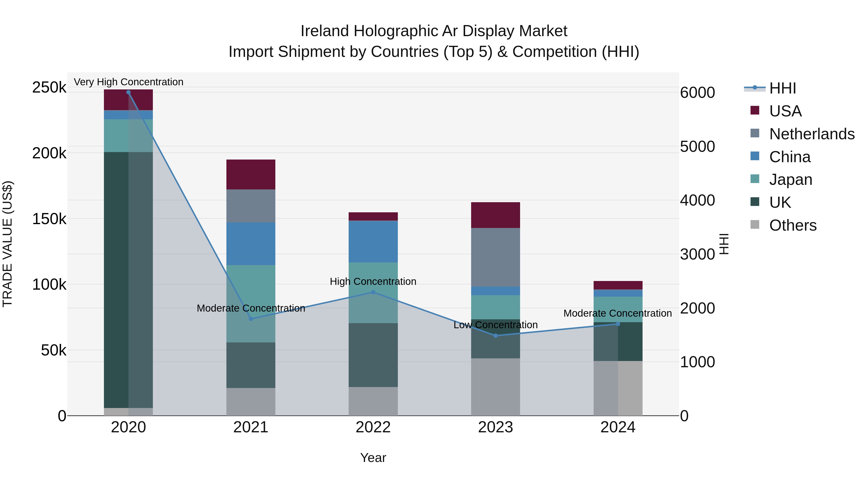Click the 2021 USA bar segment

(251, 174)
